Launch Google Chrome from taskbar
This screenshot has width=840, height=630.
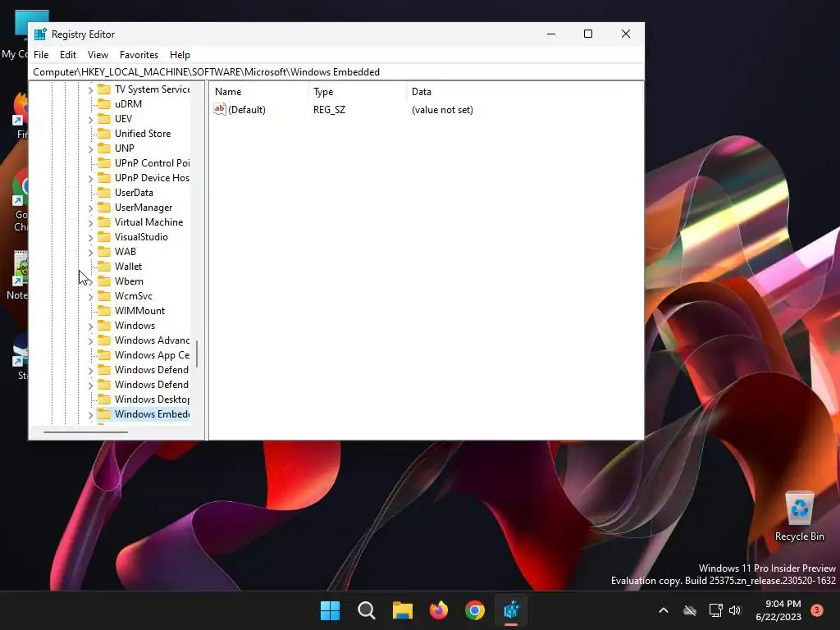475,610
